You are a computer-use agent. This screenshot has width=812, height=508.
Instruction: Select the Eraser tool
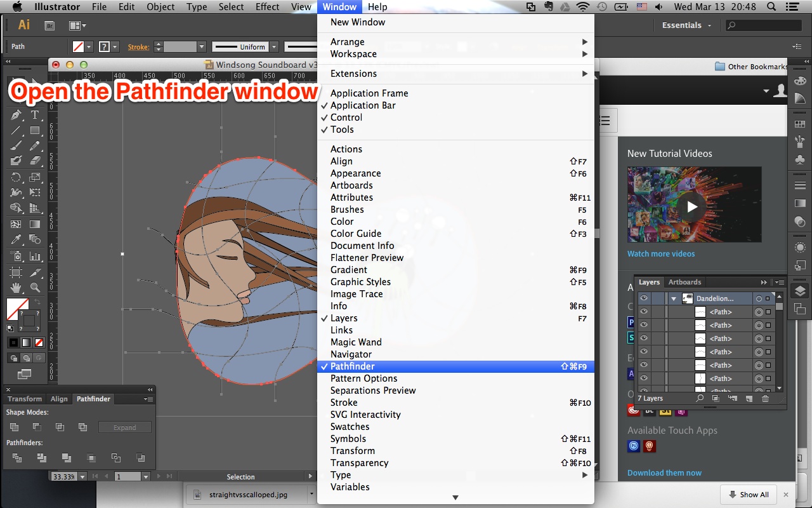pyautogui.click(x=35, y=161)
